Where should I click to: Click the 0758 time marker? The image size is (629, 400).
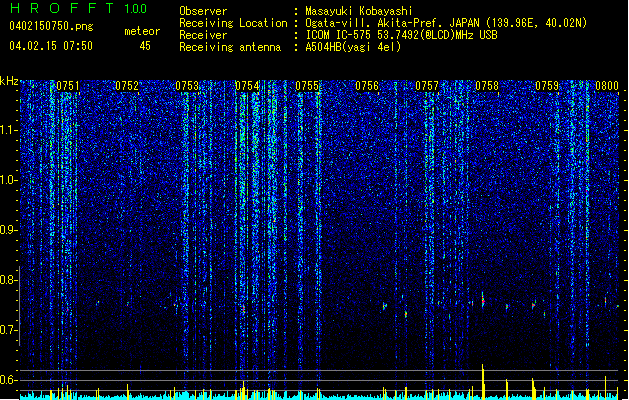point(487,86)
